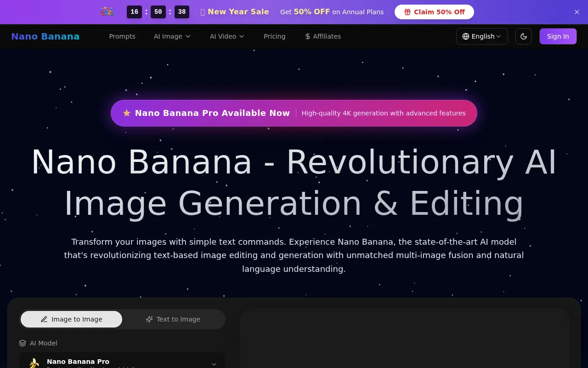588x368 pixels.
Task: Claim the 50% off annual plan offer
Action: click(x=434, y=12)
